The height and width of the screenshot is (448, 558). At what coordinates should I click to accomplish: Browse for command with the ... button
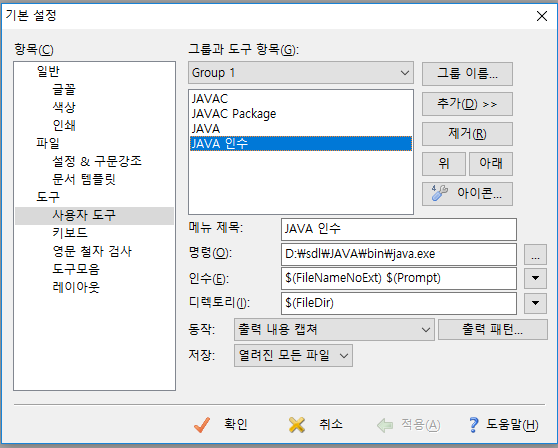pyautogui.click(x=535, y=254)
